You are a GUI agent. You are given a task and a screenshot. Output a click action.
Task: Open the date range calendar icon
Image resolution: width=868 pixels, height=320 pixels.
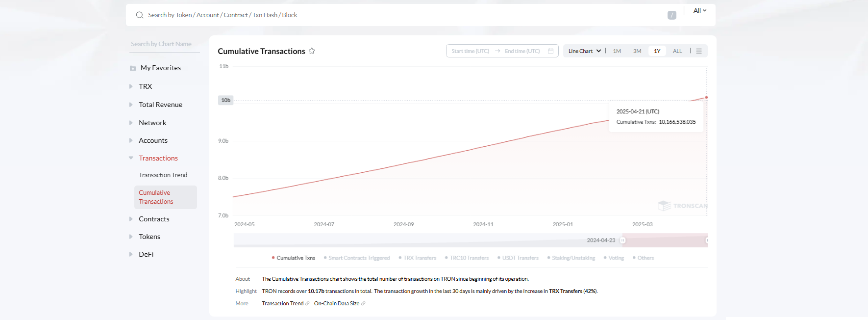(551, 51)
